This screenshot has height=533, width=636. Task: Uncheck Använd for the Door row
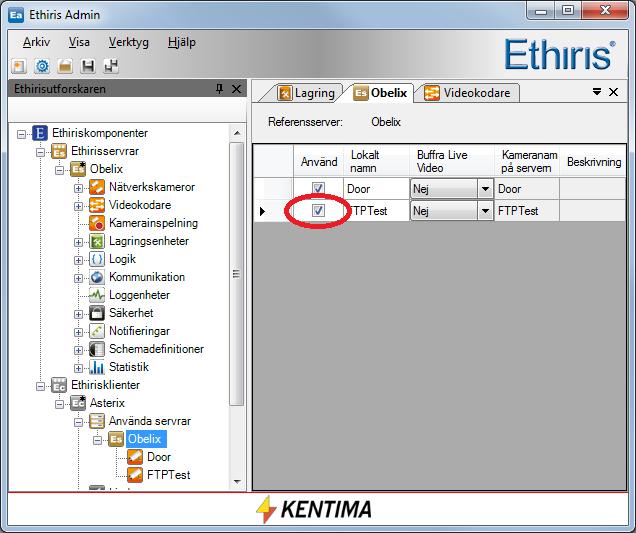(318, 188)
